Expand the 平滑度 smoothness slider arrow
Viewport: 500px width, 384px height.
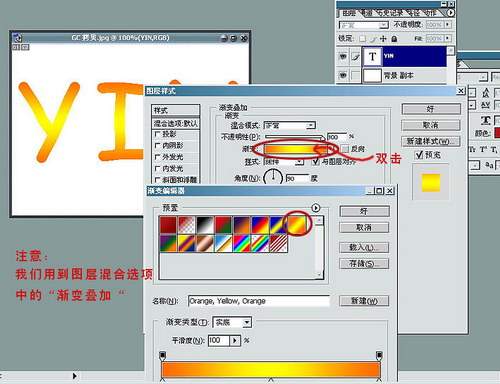(235, 340)
